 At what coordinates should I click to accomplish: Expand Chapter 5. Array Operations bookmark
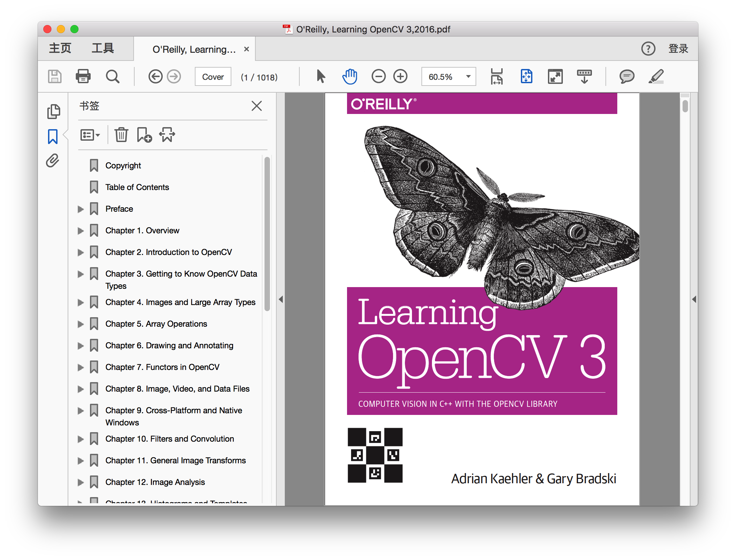80,324
